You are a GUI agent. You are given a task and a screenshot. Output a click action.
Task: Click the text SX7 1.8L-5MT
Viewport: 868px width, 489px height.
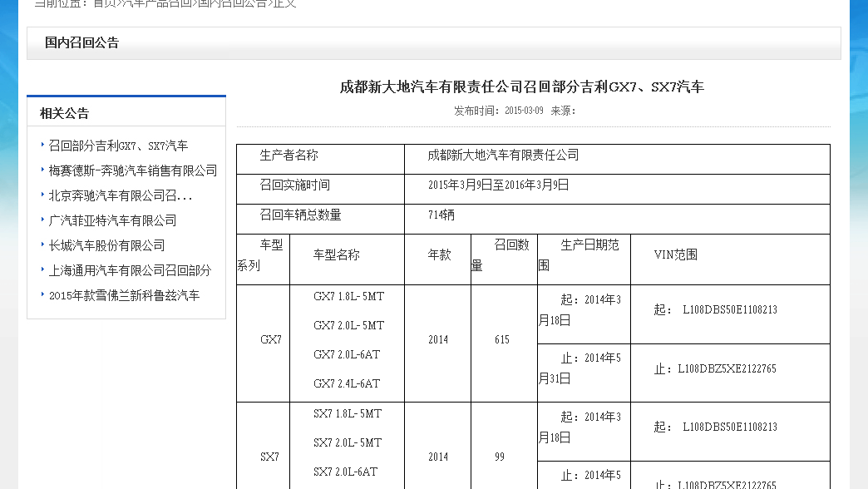348,414
